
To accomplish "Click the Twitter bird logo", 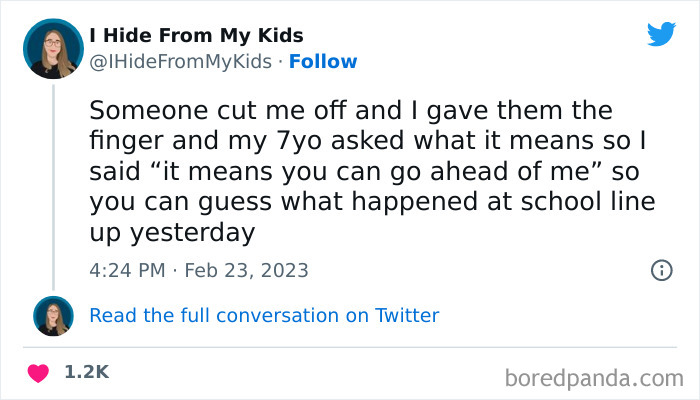I will point(661,34).
